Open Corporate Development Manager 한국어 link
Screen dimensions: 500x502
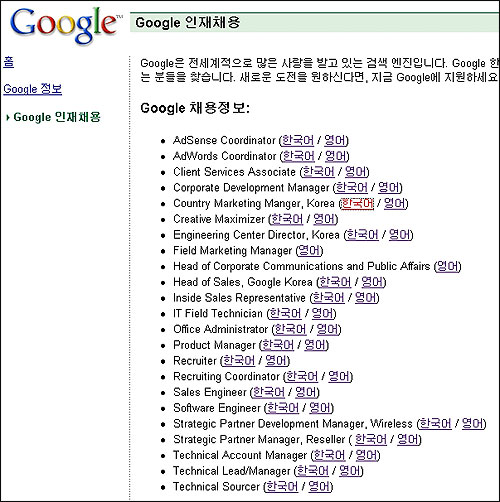[352, 188]
